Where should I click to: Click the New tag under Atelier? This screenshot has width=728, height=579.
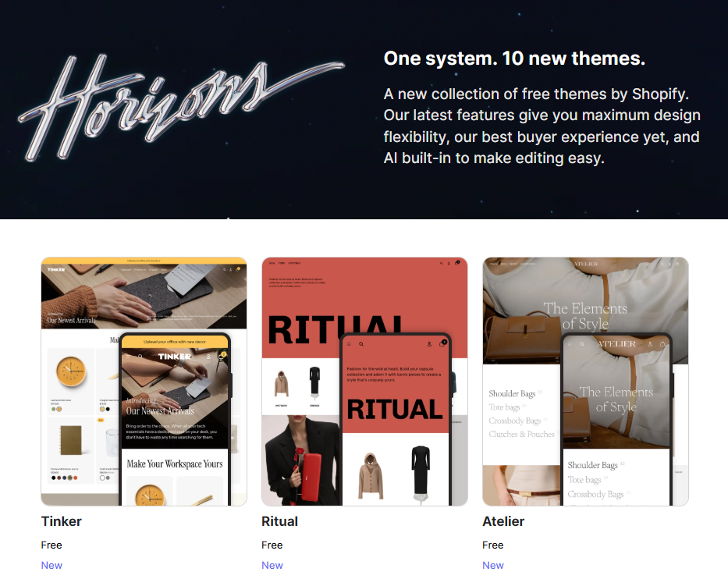point(492,565)
